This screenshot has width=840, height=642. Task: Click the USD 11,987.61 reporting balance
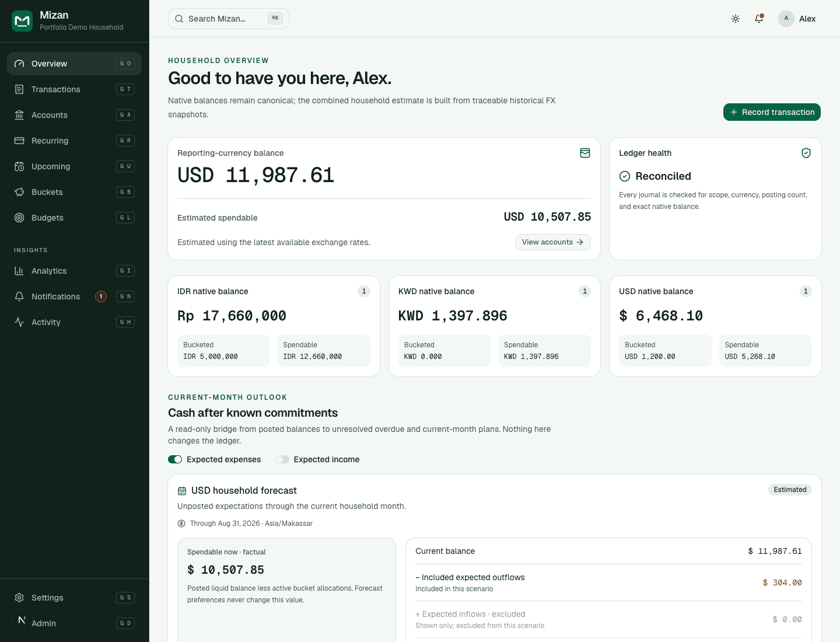coord(256,176)
